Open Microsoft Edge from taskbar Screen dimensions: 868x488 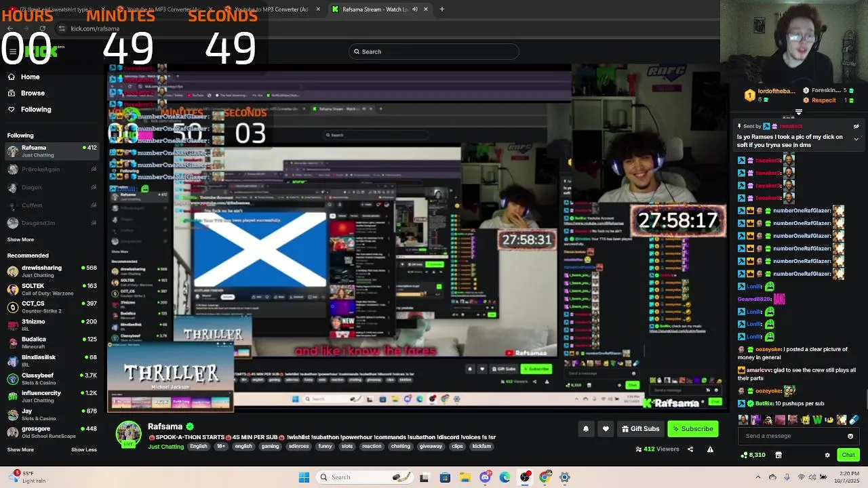tap(505, 477)
